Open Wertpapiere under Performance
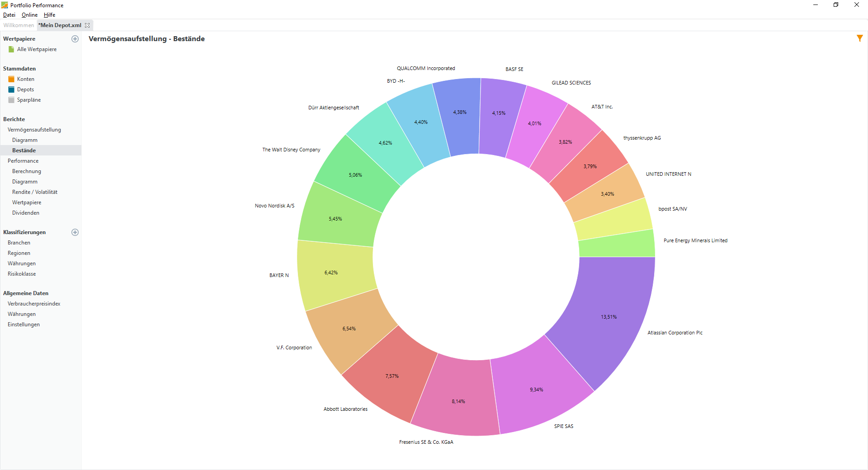868x470 pixels. [27, 202]
